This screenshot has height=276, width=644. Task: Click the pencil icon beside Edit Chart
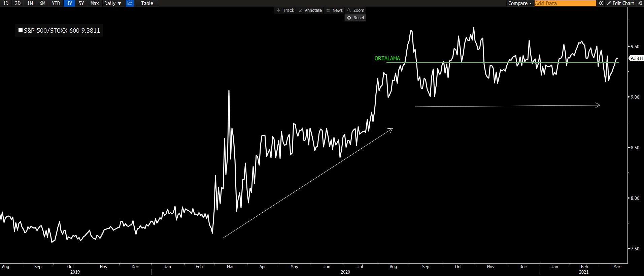[x=609, y=3]
